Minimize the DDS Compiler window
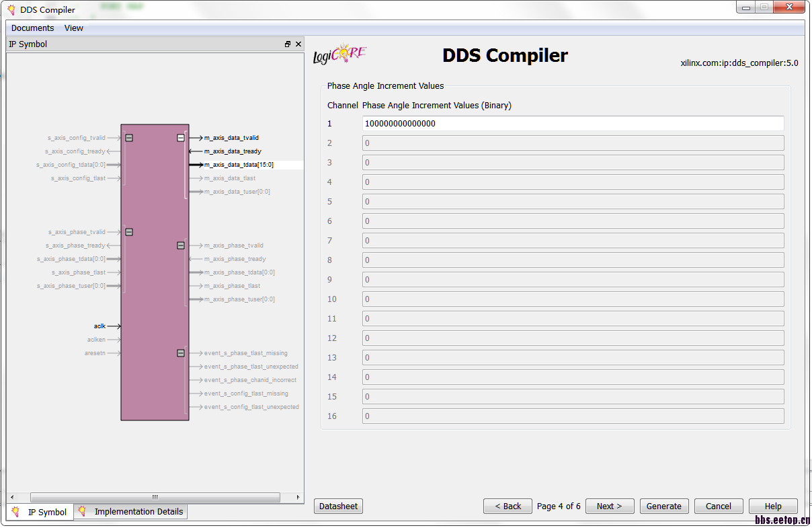This screenshot has width=812, height=528. tap(745, 7)
